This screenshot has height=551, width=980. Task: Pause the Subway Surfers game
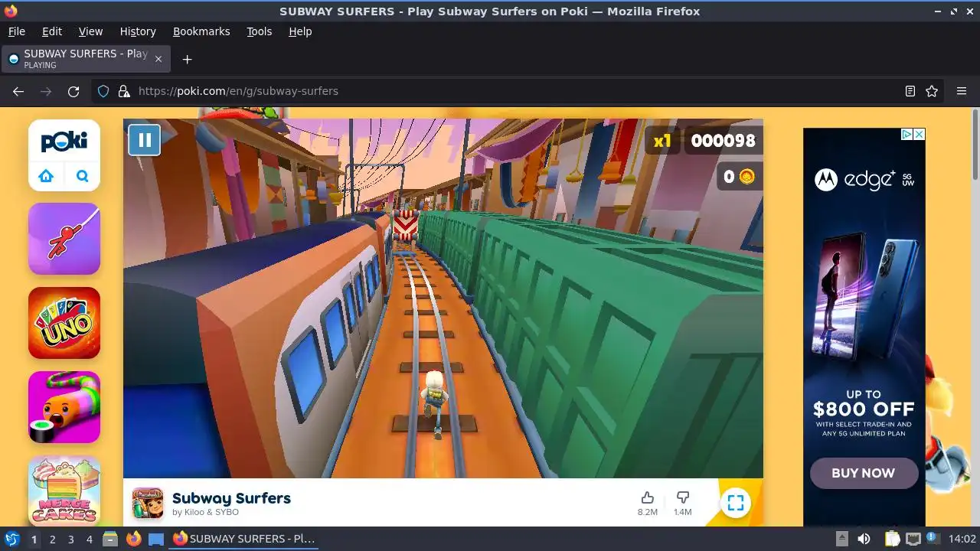[144, 140]
